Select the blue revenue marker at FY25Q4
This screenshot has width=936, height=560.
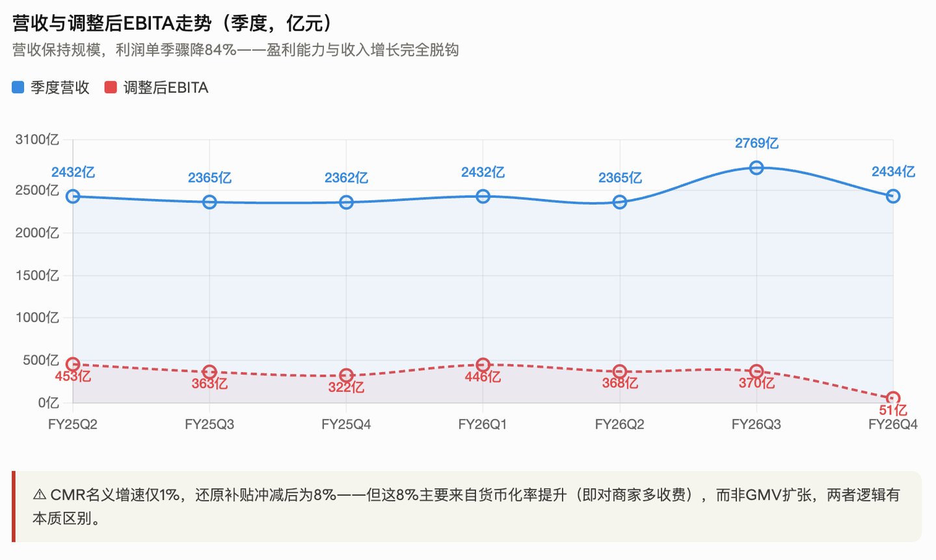click(x=346, y=202)
